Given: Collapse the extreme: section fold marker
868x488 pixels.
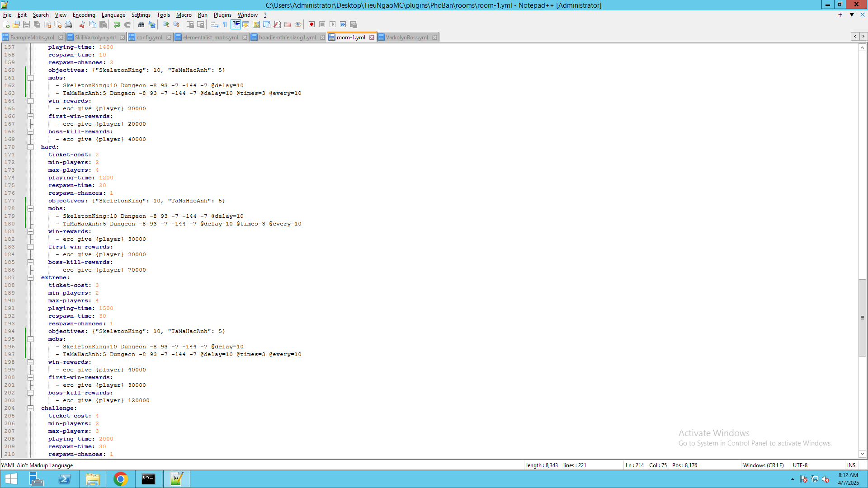Looking at the screenshot, I should [30, 277].
